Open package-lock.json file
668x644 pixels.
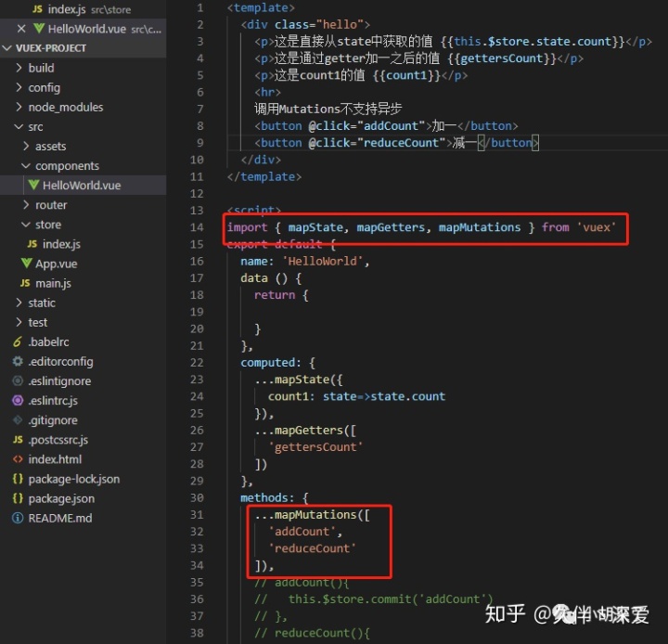[x=83, y=480]
